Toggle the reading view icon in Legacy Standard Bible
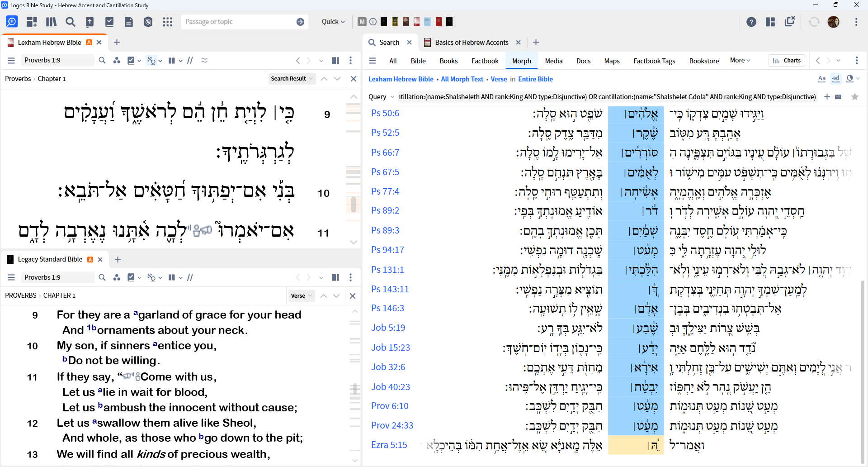Screen dimensions: 868x467 point(335,277)
